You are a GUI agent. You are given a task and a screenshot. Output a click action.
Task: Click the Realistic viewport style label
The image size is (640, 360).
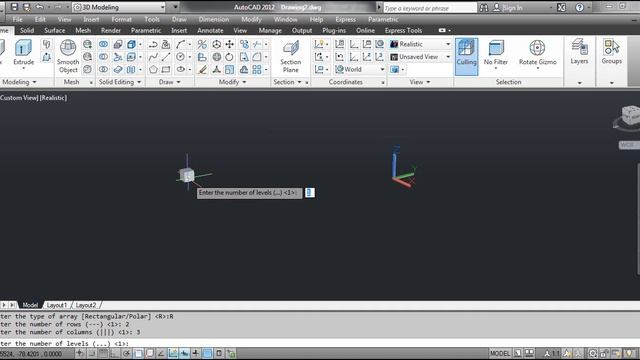(53, 98)
